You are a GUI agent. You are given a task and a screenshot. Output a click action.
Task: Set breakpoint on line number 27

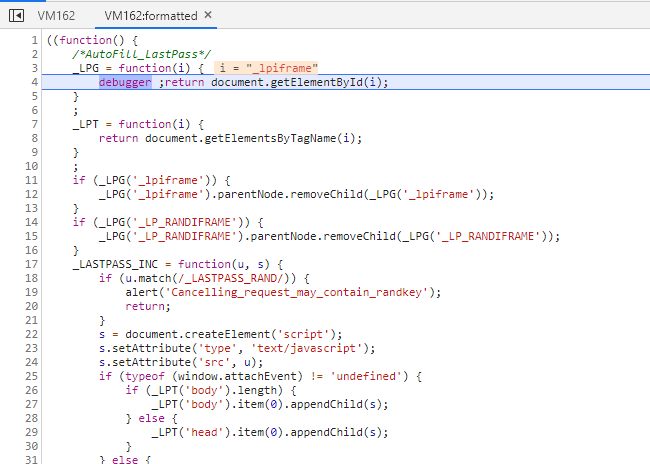pyautogui.click(x=32, y=404)
